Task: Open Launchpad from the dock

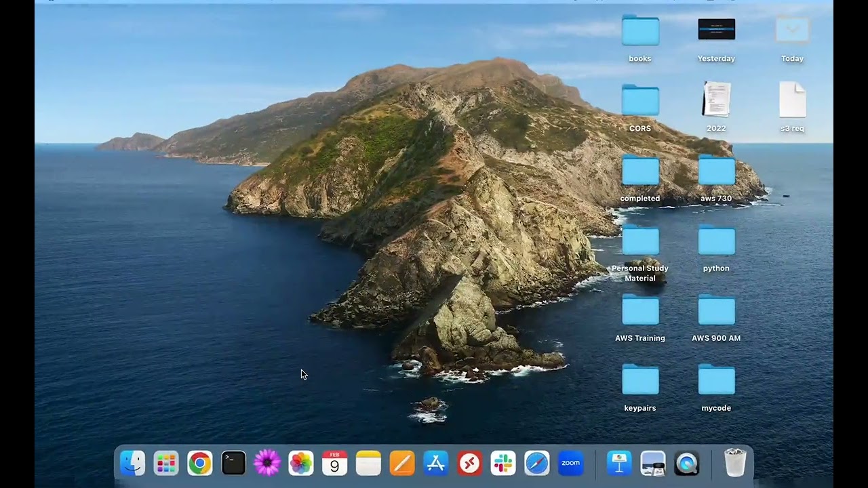Action: 166,464
